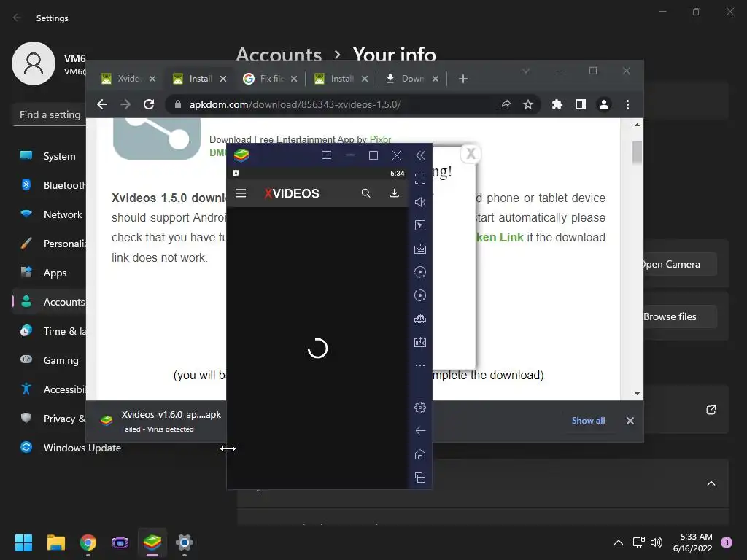Click the Chrome page scrollbar thumb

[x=637, y=152]
